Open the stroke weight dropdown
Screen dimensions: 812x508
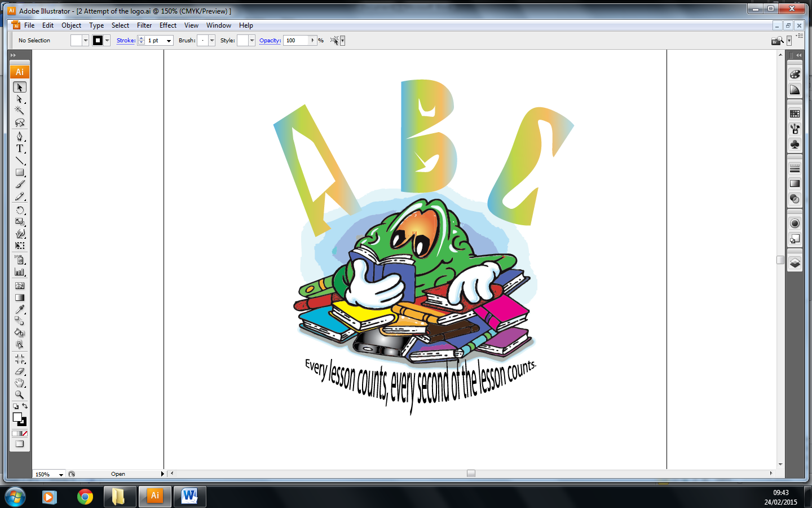pyautogui.click(x=169, y=41)
